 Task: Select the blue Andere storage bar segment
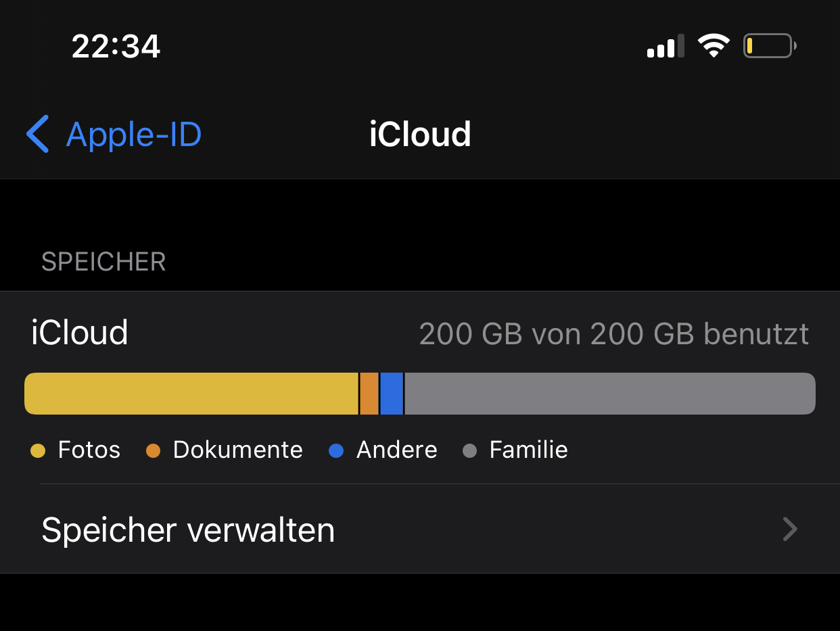tap(392, 394)
